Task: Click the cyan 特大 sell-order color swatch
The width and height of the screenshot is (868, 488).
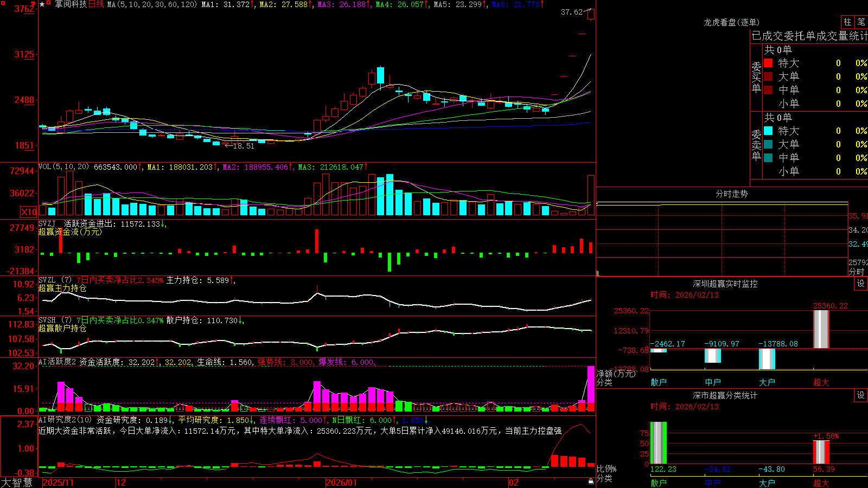Action: pyautogui.click(x=768, y=131)
